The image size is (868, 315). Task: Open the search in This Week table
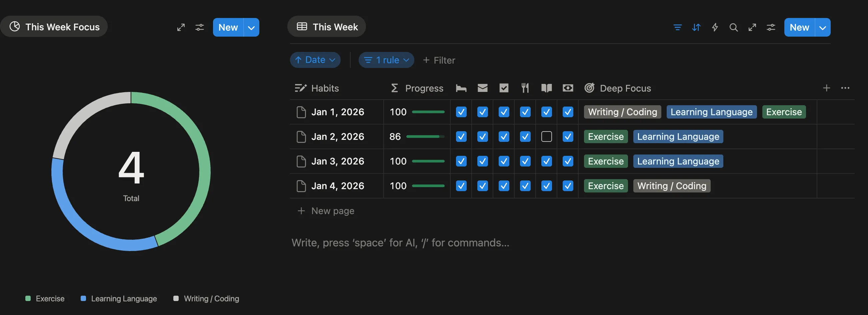pyautogui.click(x=734, y=27)
